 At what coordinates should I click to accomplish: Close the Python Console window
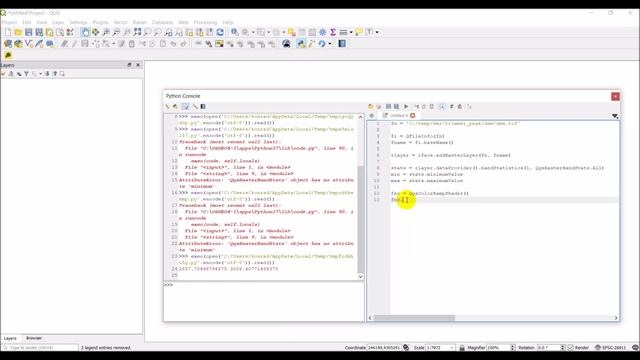point(615,96)
